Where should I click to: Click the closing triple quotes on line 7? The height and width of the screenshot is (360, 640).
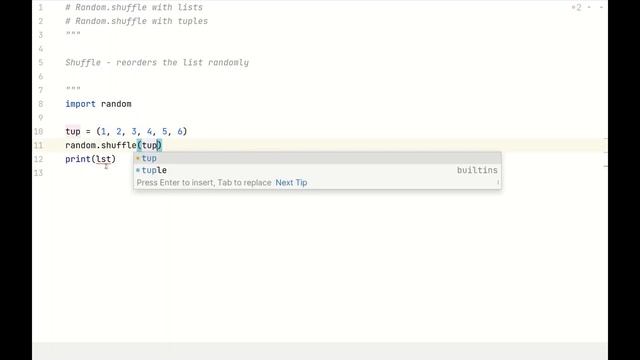tap(73, 89)
